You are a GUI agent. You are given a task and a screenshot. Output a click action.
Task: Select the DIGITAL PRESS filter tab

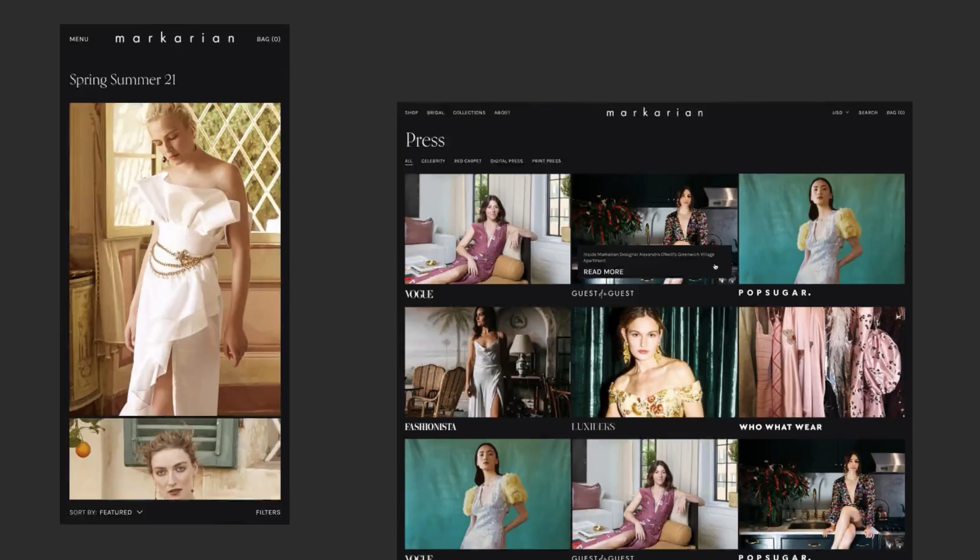506,161
